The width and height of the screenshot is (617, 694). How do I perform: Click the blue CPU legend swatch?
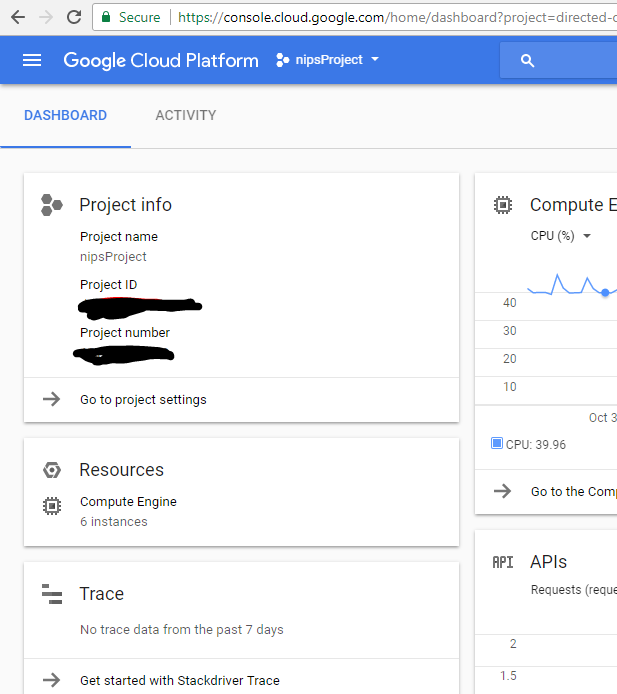[497, 443]
